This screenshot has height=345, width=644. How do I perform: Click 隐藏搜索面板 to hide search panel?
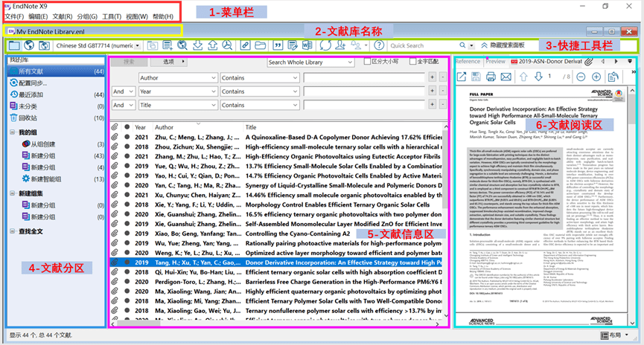click(x=503, y=45)
